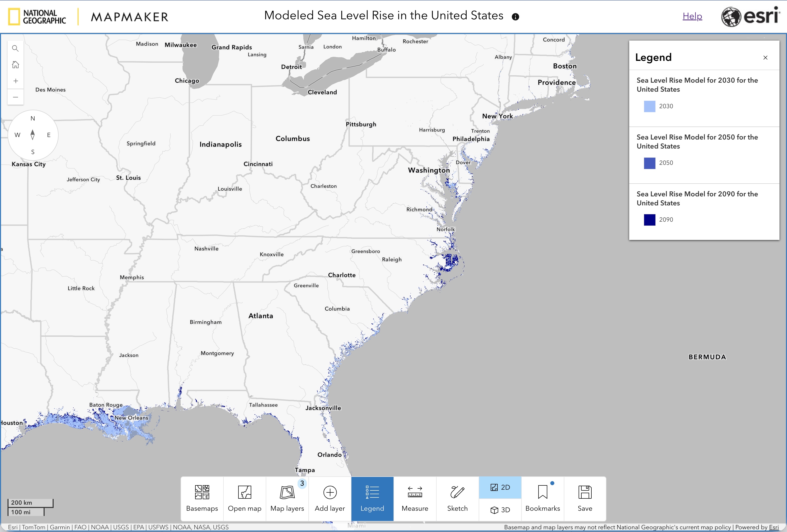Zoom out with the minus button
The height and width of the screenshot is (532, 787).
[15, 97]
